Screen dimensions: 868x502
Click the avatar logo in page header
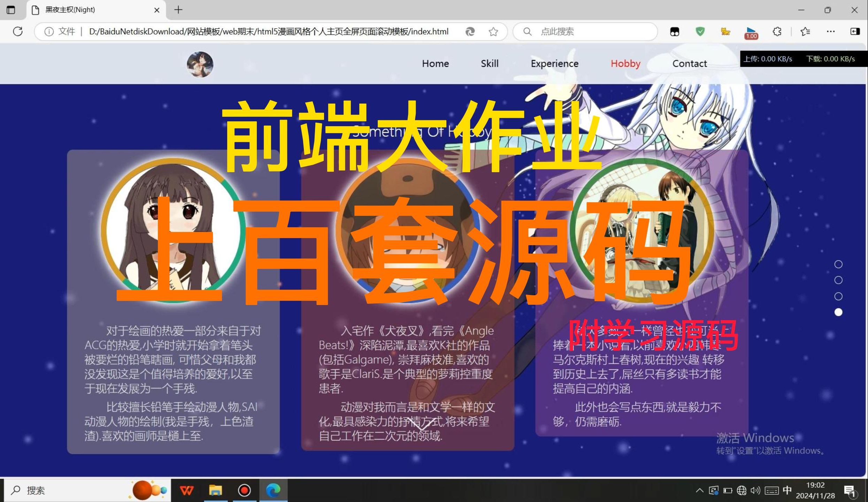coord(200,64)
